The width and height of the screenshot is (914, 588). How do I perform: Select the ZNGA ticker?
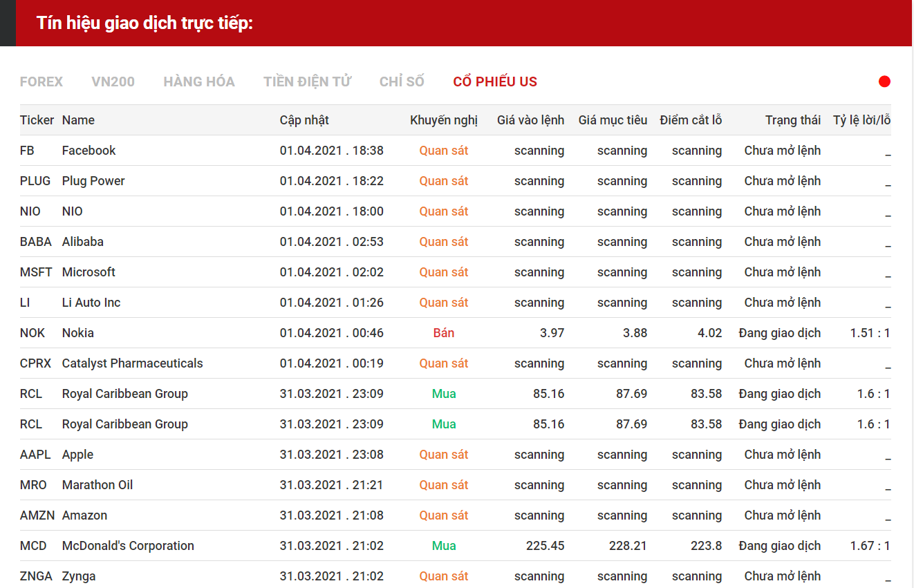coord(36,576)
